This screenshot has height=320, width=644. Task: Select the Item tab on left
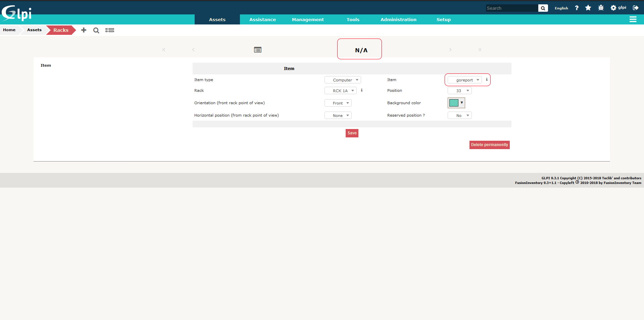point(46,65)
